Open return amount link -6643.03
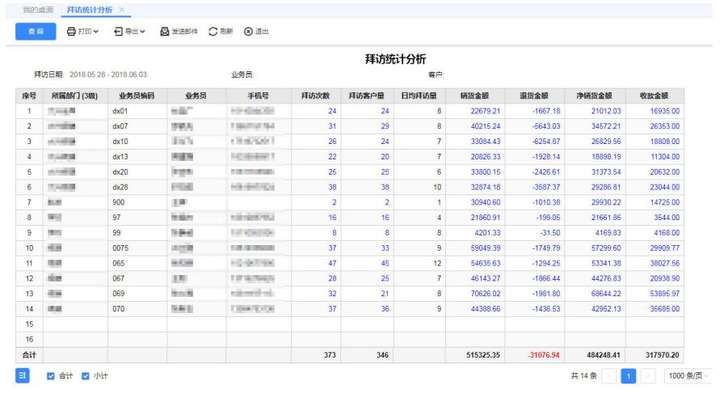The image size is (720, 394). [x=546, y=126]
